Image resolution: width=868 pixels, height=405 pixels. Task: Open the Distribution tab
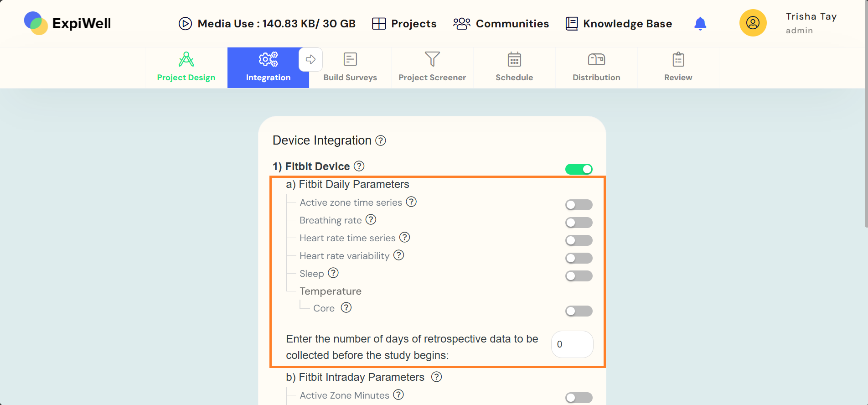[596, 67]
